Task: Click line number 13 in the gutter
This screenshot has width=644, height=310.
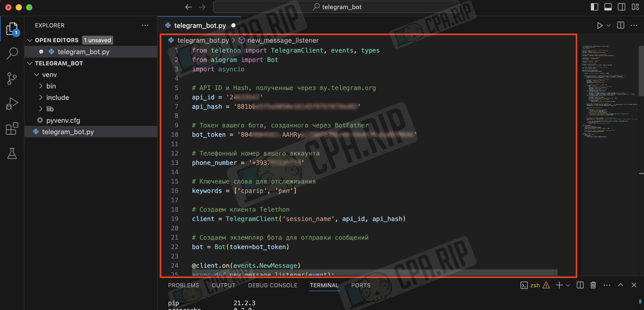Action: click(174, 163)
